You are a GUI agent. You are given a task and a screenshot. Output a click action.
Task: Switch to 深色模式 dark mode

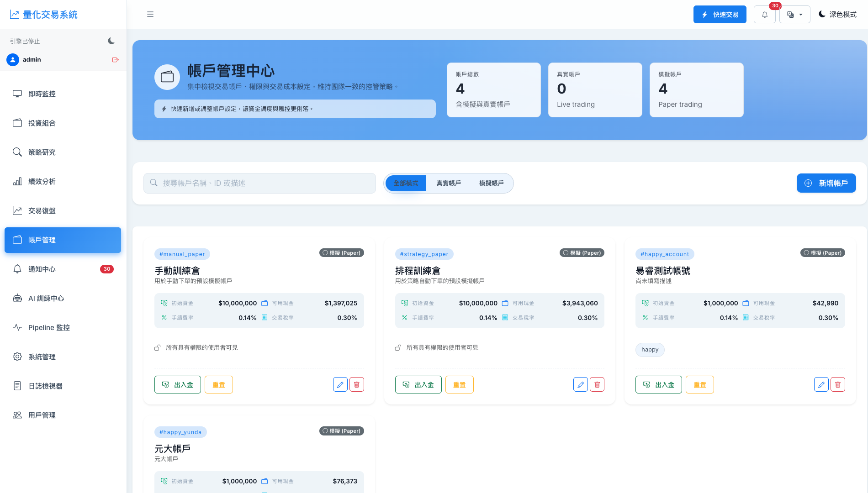(837, 15)
